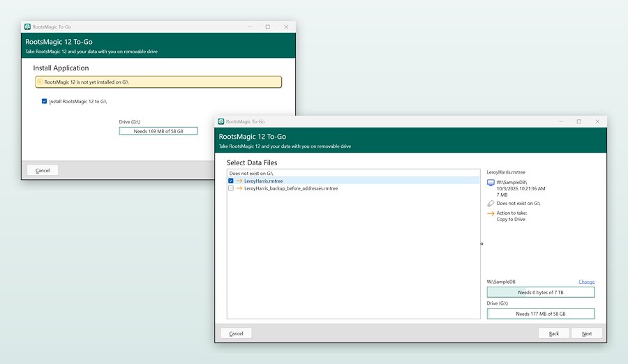Cancel the Install Application window
This screenshot has height=364, width=628.
pos(43,170)
